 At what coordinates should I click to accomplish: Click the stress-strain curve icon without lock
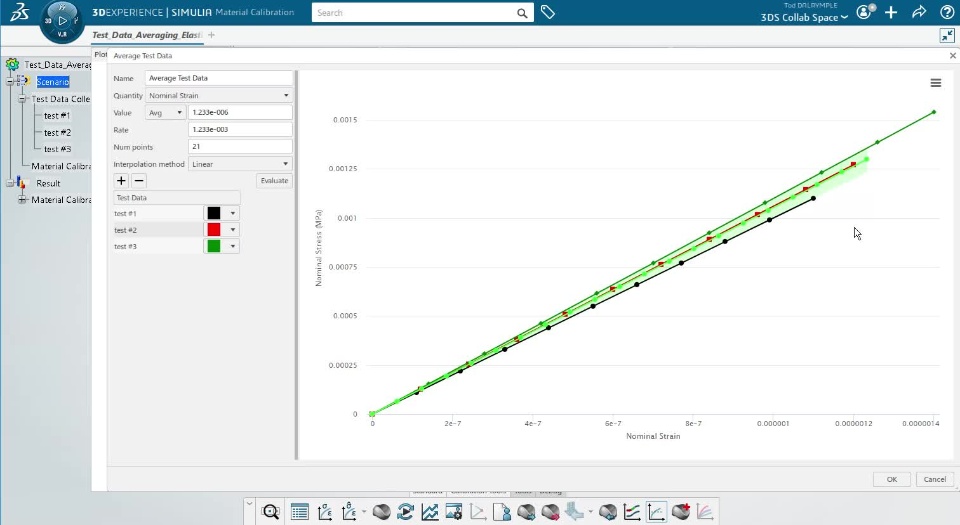point(324,511)
